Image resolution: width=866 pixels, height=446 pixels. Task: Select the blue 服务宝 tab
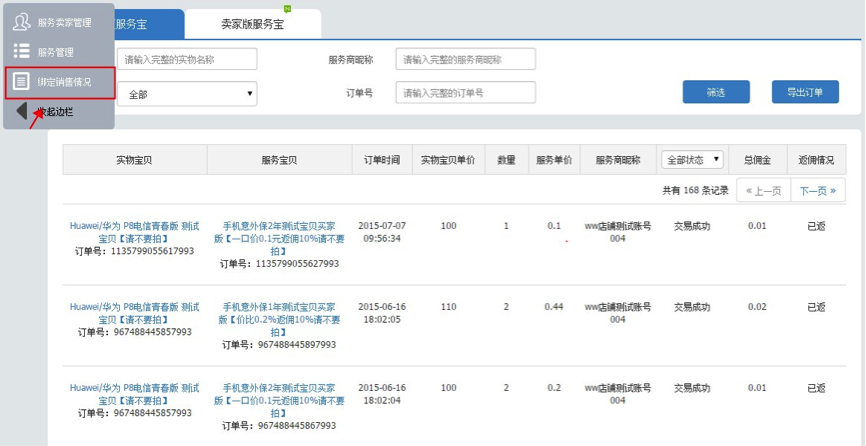tap(148, 24)
